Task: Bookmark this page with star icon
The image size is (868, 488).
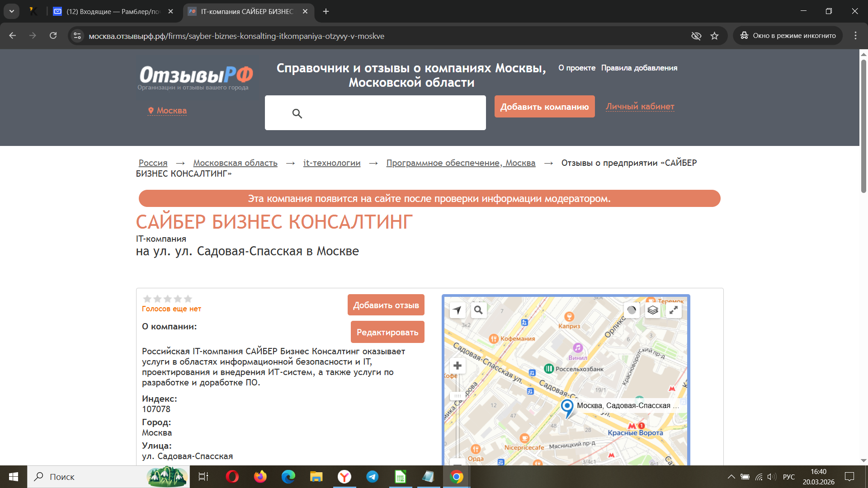Action: point(714,36)
